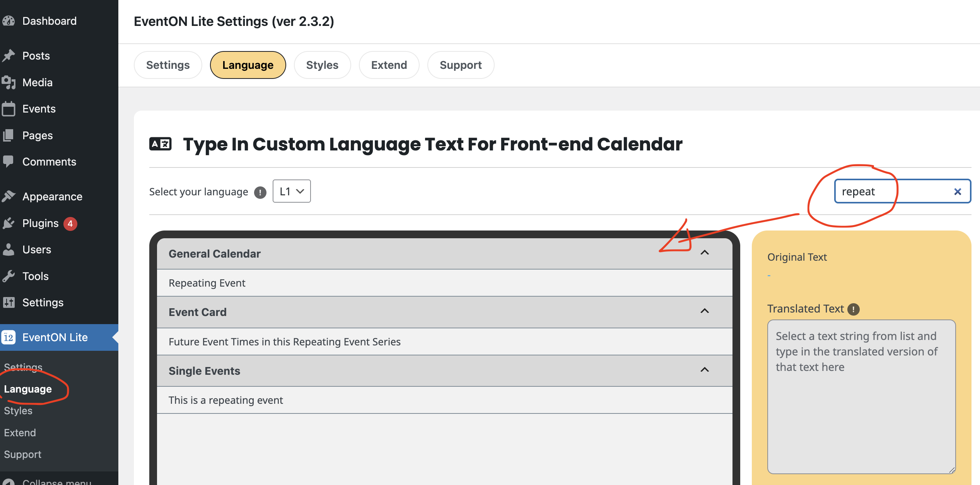Screen dimensions: 980x485
Task: Click Styles submenu link in sidebar
Action: coord(18,411)
